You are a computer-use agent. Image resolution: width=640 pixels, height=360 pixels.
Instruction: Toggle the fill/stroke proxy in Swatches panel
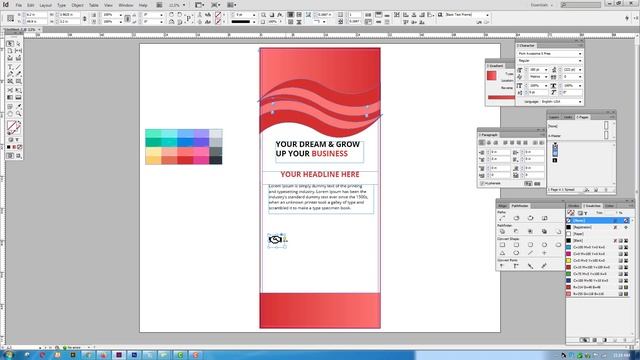click(571, 213)
